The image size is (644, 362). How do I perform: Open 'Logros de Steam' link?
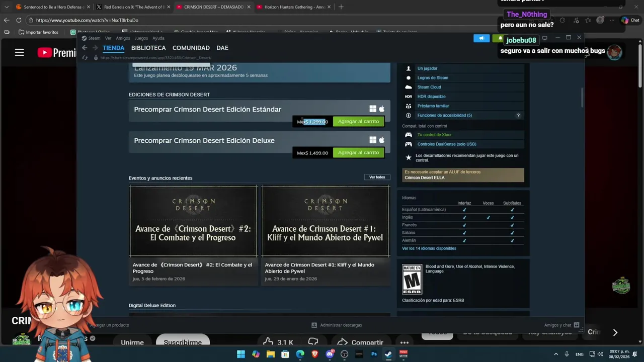pos(433,78)
